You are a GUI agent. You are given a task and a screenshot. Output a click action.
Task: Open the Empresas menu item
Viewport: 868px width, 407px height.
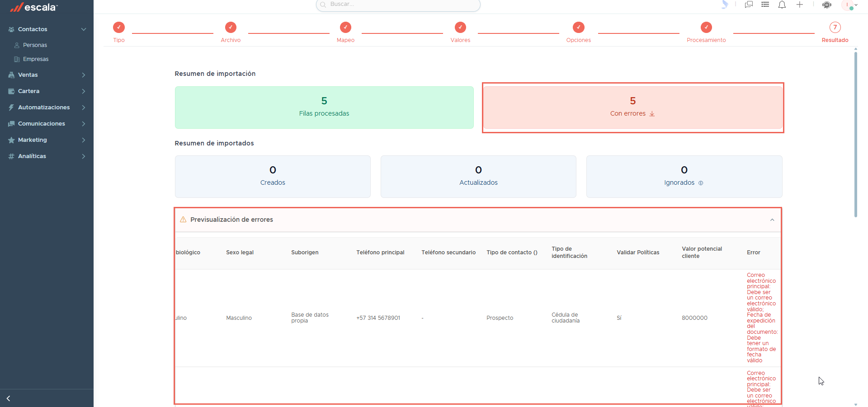point(36,59)
